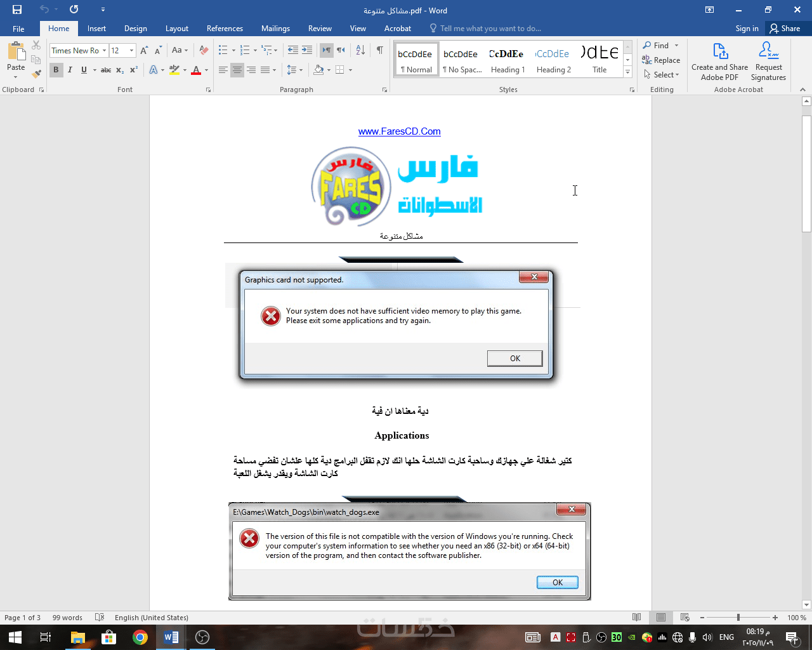Toggle Underline formatting
Screen dimensions: 812x650
84,70
